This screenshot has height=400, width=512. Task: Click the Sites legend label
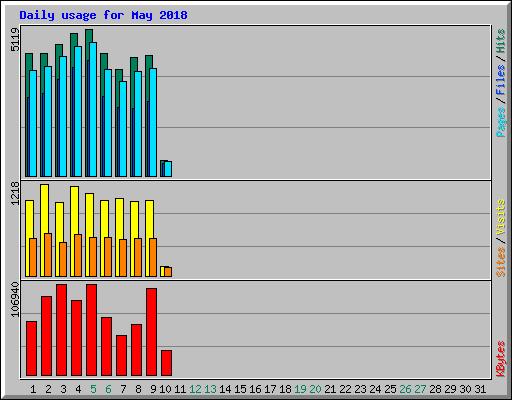501,262
